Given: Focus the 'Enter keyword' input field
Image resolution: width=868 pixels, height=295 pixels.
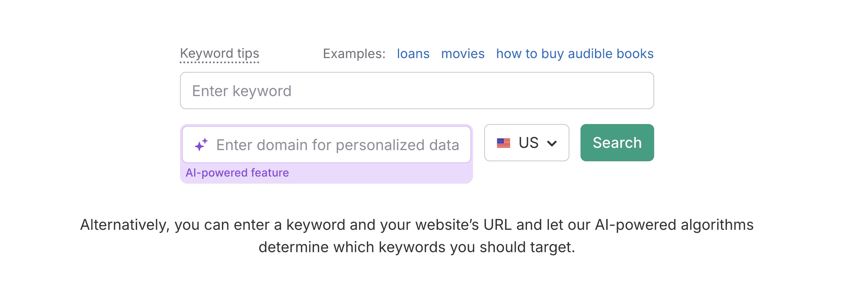Looking at the screenshot, I should pyautogui.click(x=417, y=91).
